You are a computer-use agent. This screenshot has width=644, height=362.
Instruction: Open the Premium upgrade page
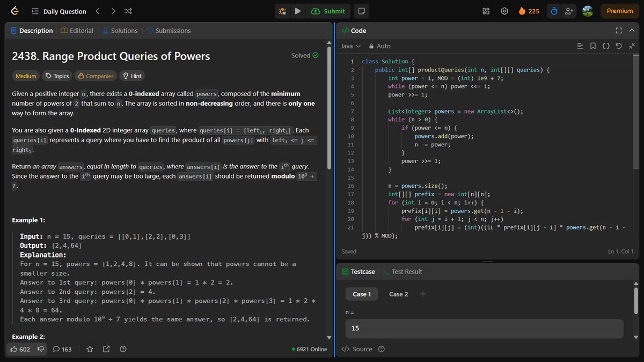(620, 10)
